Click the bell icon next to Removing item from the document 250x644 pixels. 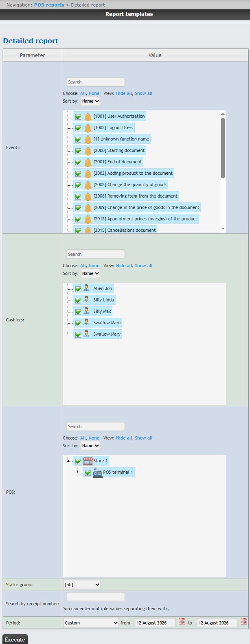(x=88, y=196)
